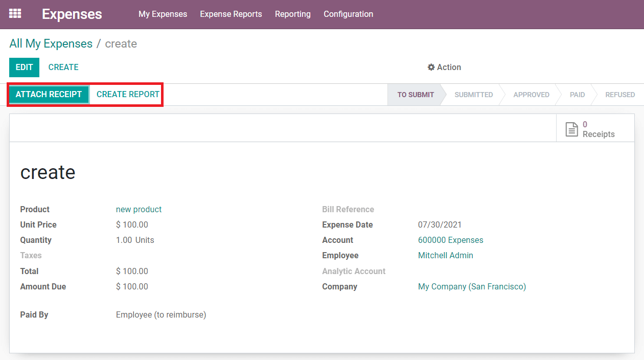Click the CREATE button
This screenshot has width=644, height=360.
63,67
